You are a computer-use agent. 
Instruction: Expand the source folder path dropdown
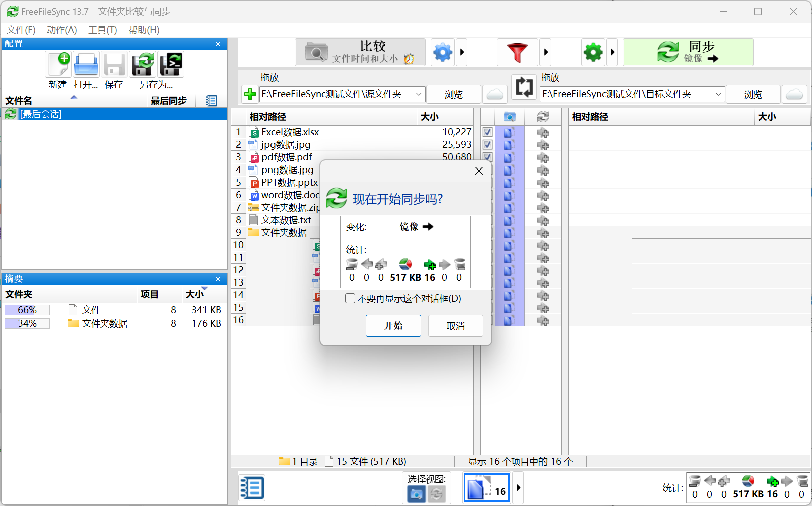point(418,94)
